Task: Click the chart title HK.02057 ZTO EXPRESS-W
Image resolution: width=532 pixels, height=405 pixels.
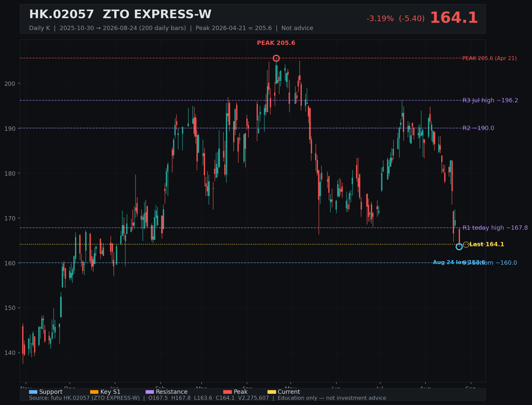Action: (x=120, y=15)
